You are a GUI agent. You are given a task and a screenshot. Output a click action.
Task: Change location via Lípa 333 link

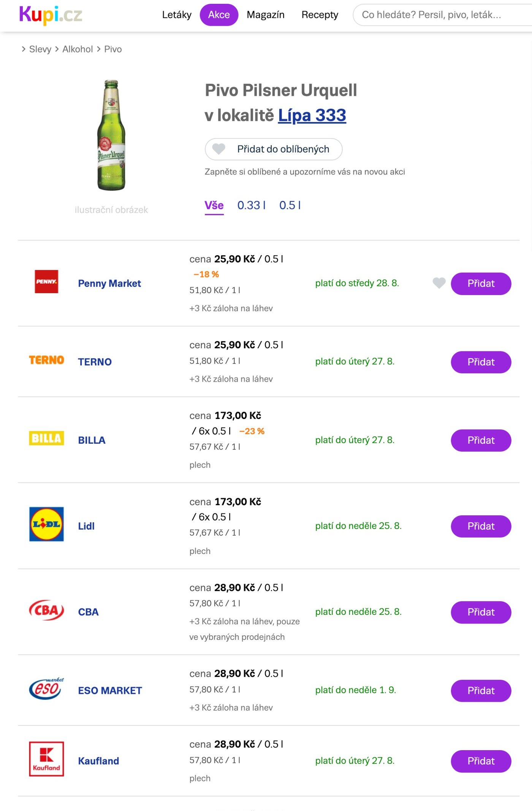[x=312, y=116]
